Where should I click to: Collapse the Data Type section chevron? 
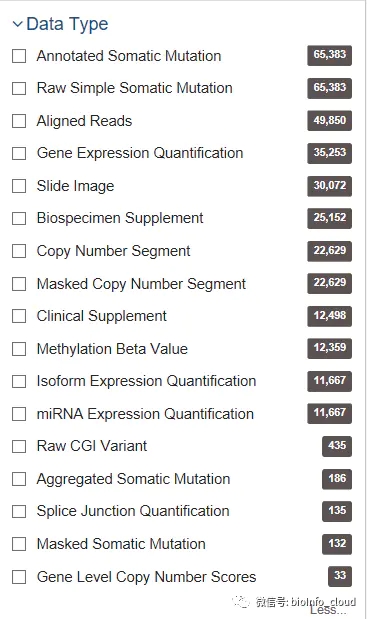pyautogui.click(x=18, y=24)
